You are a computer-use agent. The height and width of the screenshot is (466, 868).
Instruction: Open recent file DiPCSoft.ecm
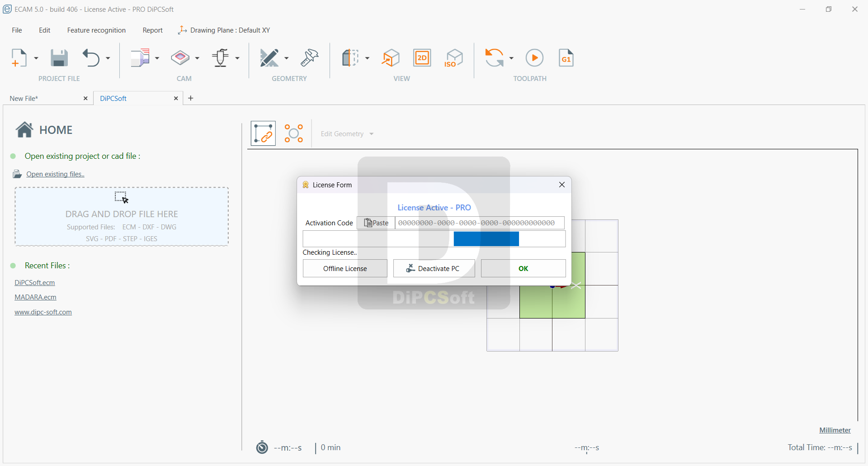click(x=35, y=283)
